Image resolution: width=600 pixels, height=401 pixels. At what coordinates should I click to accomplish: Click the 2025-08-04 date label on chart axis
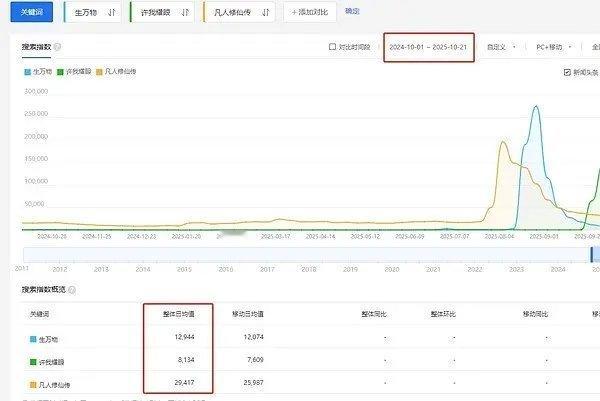point(499,237)
